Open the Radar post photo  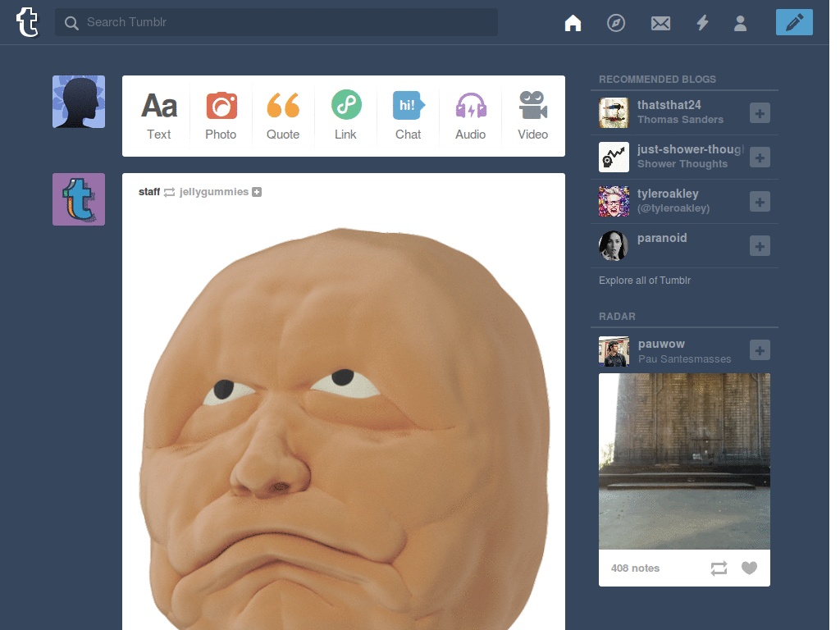click(684, 461)
